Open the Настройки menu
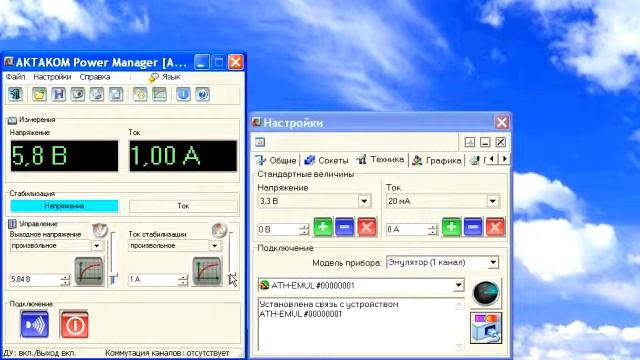 pyautogui.click(x=52, y=77)
